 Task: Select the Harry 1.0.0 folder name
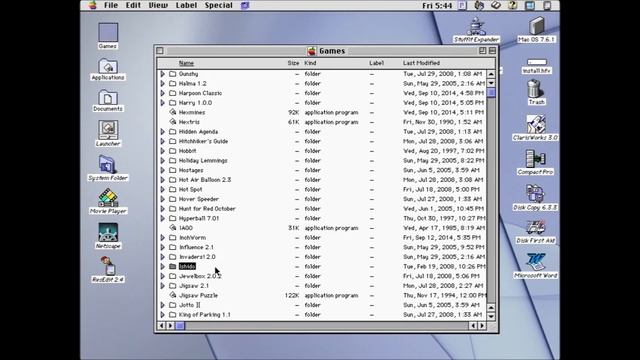coord(195,103)
